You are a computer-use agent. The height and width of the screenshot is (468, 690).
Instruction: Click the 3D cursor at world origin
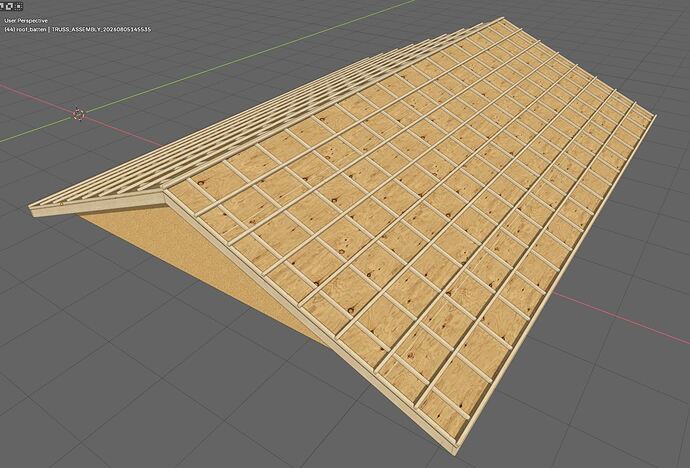tap(78, 114)
